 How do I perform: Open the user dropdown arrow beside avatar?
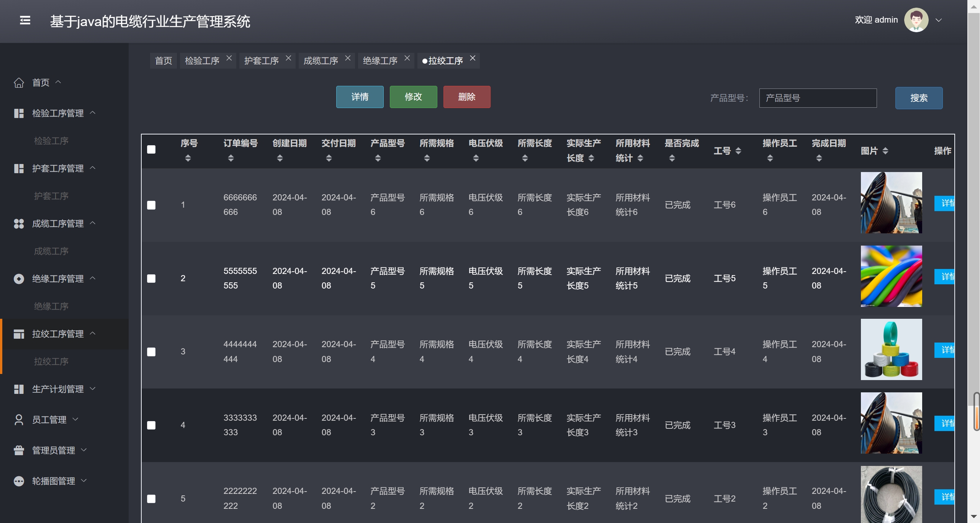pyautogui.click(x=939, y=20)
